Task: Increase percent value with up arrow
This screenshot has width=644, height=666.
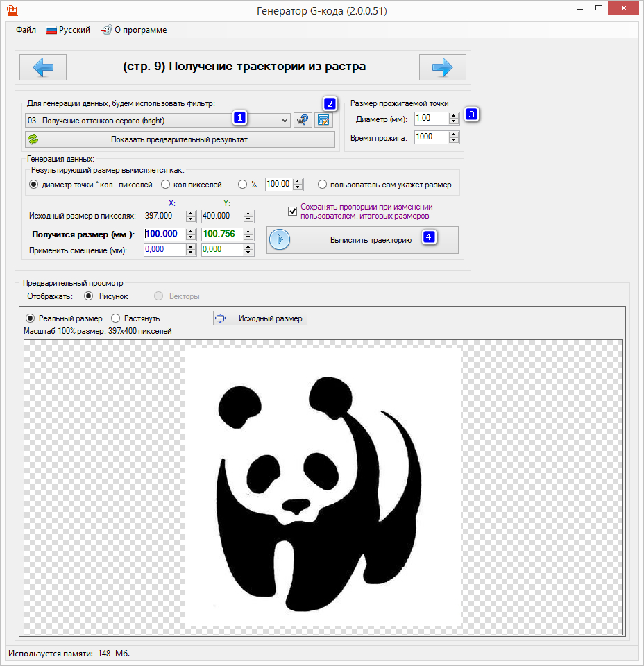Action: click(x=298, y=181)
